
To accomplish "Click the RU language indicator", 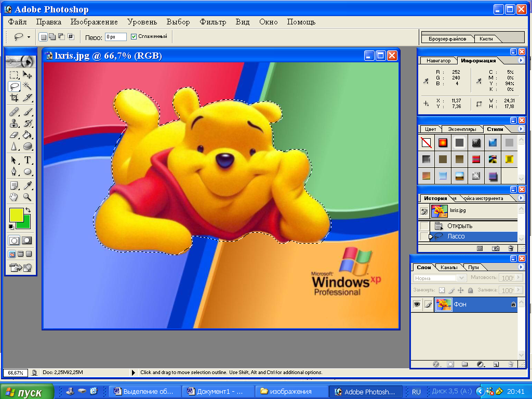I will coord(416,392).
